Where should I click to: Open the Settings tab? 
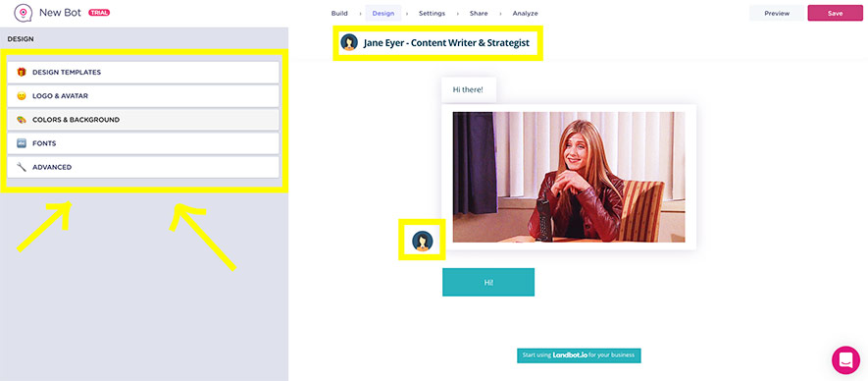coord(432,14)
